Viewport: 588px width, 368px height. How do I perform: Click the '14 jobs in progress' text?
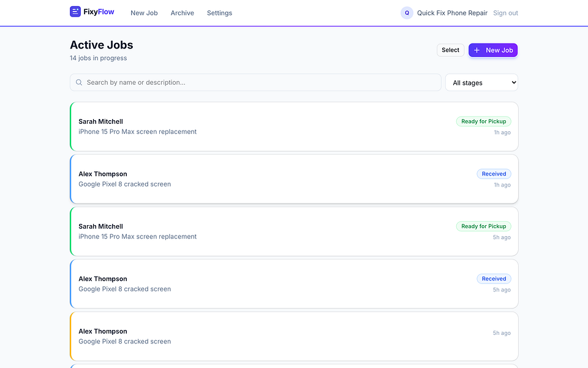(98, 58)
